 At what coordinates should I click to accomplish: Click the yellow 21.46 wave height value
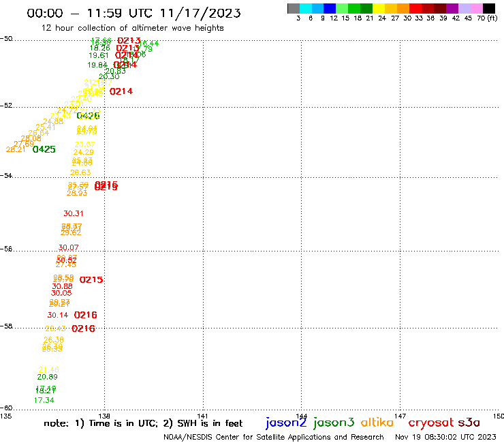[x=49, y=369]
